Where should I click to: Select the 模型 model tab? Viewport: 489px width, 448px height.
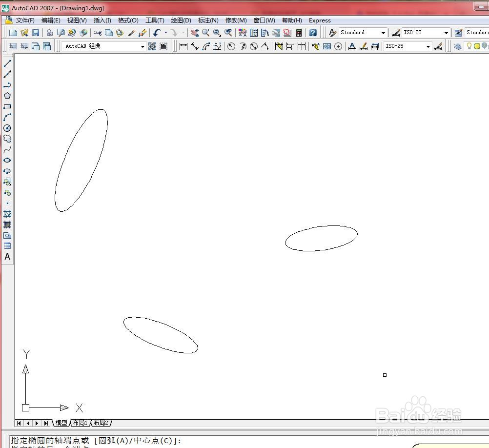tap(61, 423)
